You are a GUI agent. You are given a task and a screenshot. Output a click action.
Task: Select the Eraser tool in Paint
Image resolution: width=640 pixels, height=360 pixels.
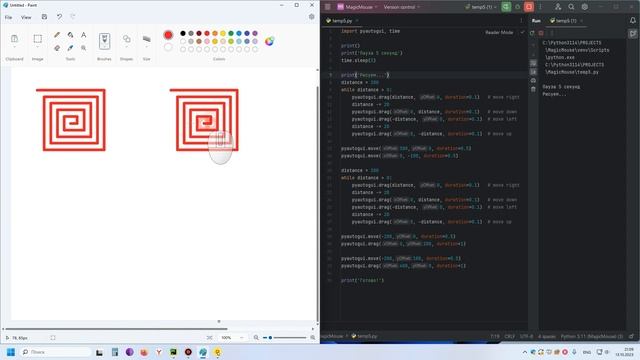(x=57, y=48)
